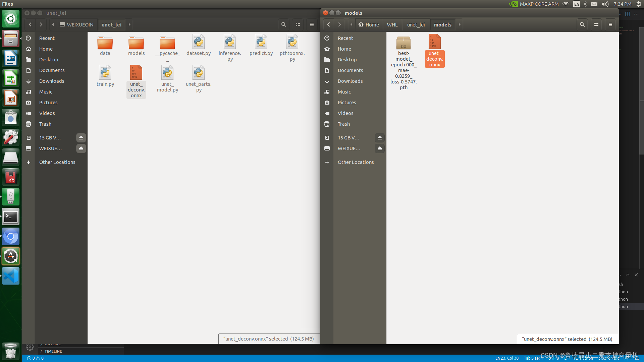Open system volume indicator in top bar
Image resolution: width=644 pixels, height=362 pixels.
(x=605, y=4)
